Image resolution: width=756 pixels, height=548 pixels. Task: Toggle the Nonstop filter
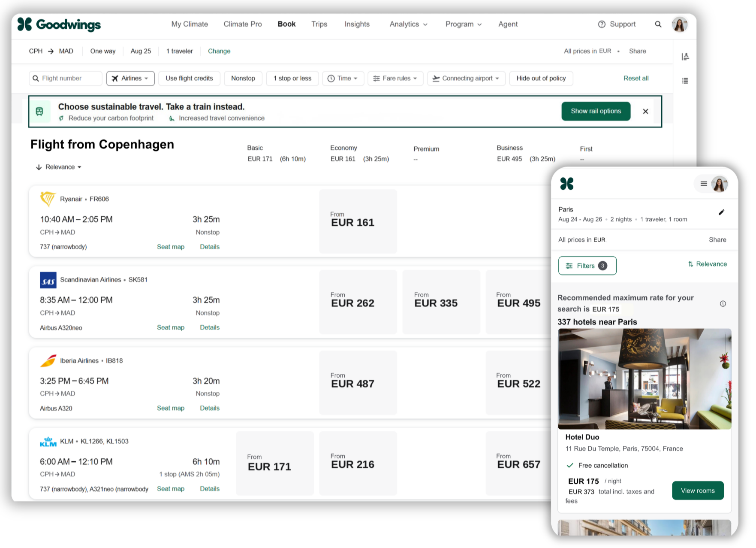[x=243, y=79]
